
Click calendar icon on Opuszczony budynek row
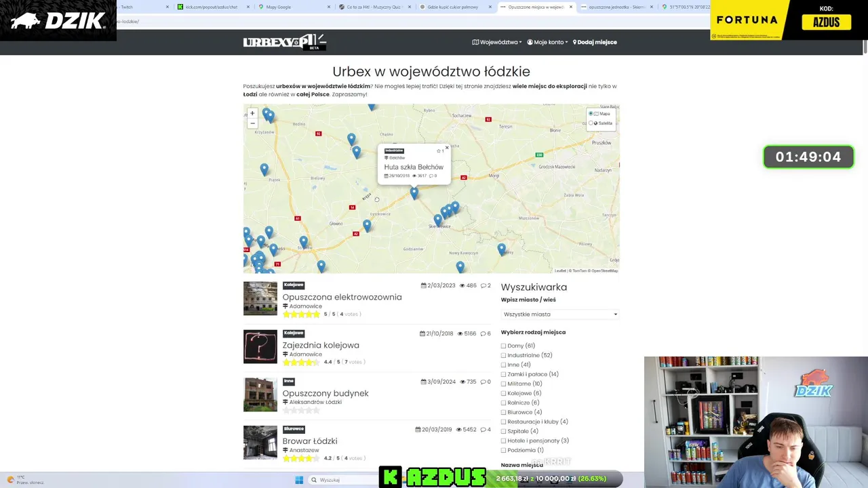424,382
